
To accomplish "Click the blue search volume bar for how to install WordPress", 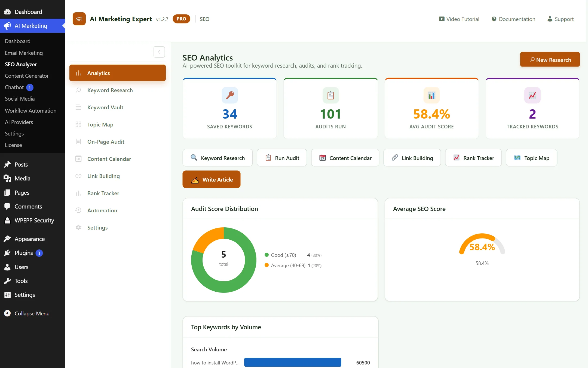I will coord(293,362).
